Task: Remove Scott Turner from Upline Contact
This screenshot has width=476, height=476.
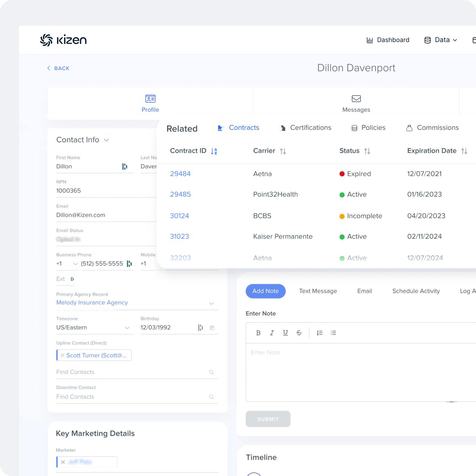Action: tap(63, 355)
